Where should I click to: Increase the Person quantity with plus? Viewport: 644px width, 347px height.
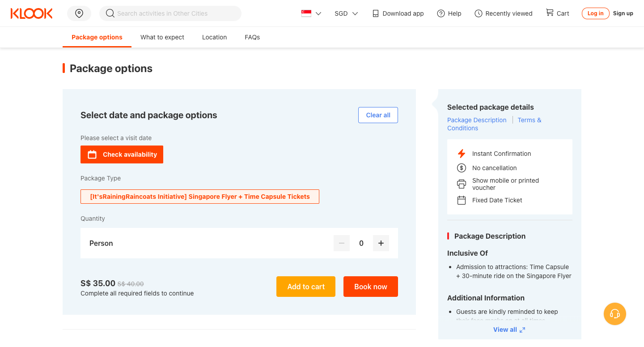click(381, 243)
